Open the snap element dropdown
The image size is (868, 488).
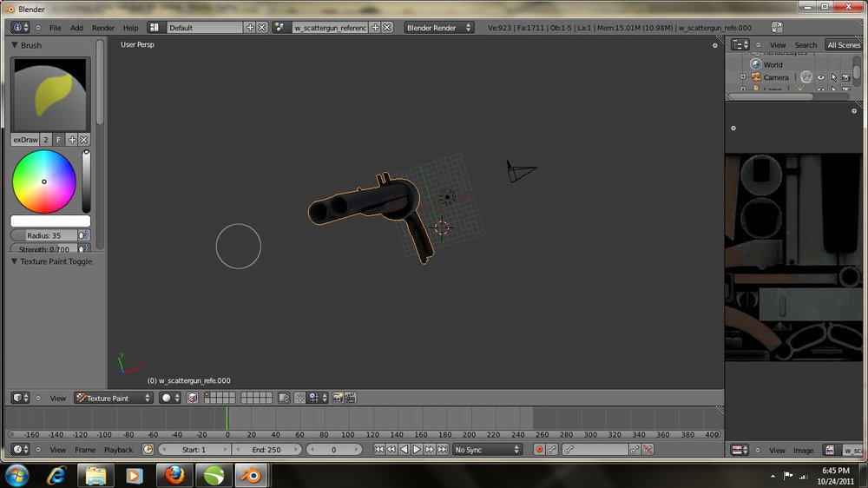319,398
